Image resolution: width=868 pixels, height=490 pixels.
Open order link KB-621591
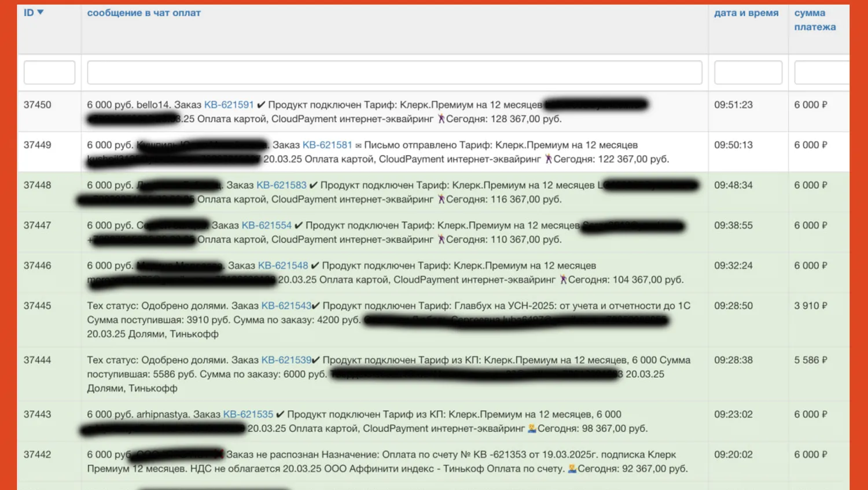coord(229,105)
